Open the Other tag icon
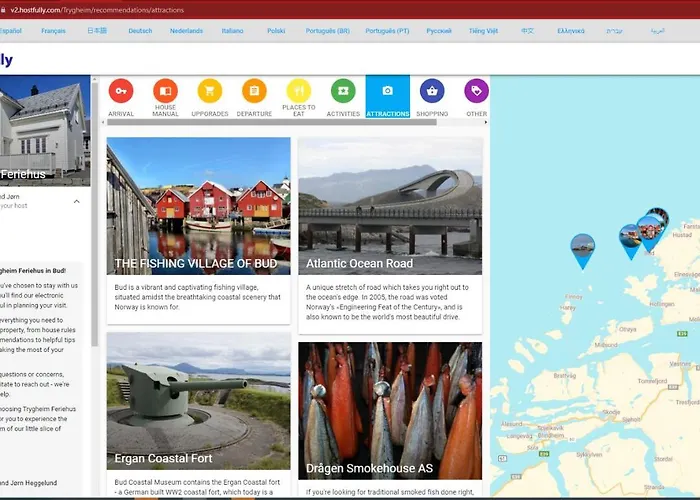Screen dimensions: 700x500 coord(476,91)
